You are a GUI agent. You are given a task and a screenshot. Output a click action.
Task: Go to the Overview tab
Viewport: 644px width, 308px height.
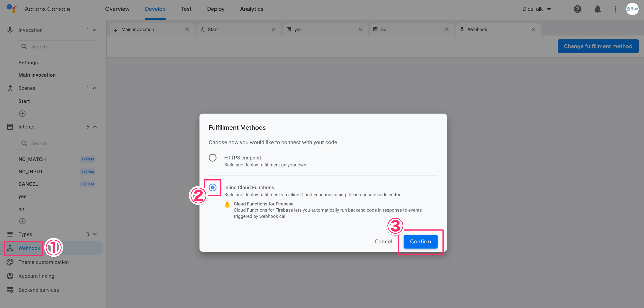(x=117, y=9)
